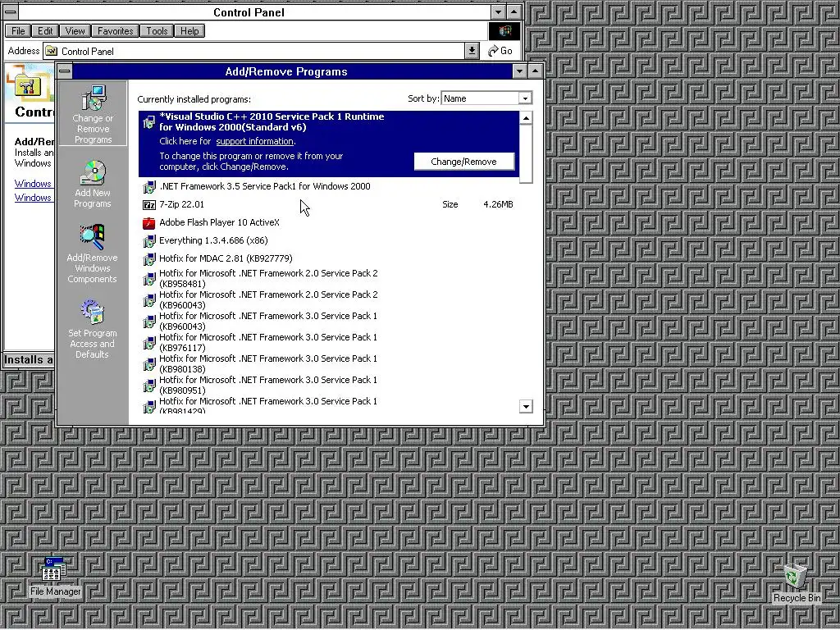840x630 pixels.
Task: Open the second Windows link in Control Panel sidebar
Action: (33, 198)
